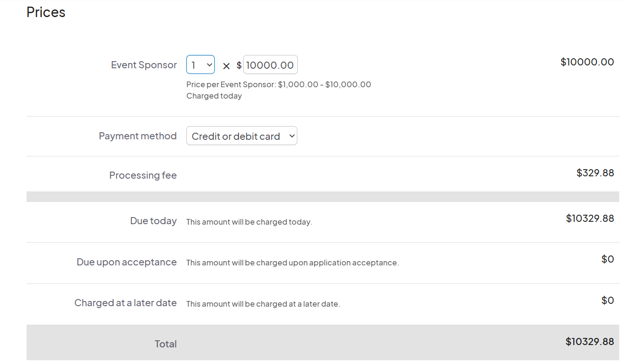The height and width of the screenshot is (364, 624).
Task: Select the $10000.00 Event Sponsor line amount
Action: pyautogui.click(x=587, y=62)
